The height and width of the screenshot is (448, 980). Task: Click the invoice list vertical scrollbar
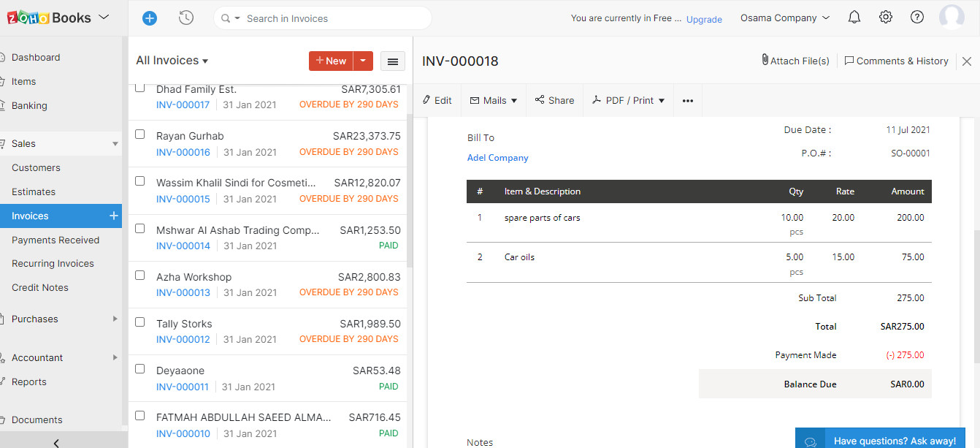[x=410, y=190]
